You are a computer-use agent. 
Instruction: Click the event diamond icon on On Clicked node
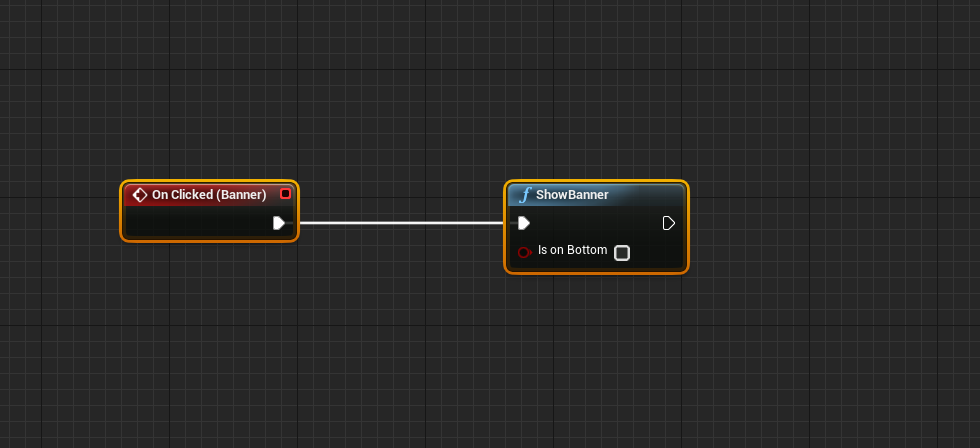coord(140,195)
